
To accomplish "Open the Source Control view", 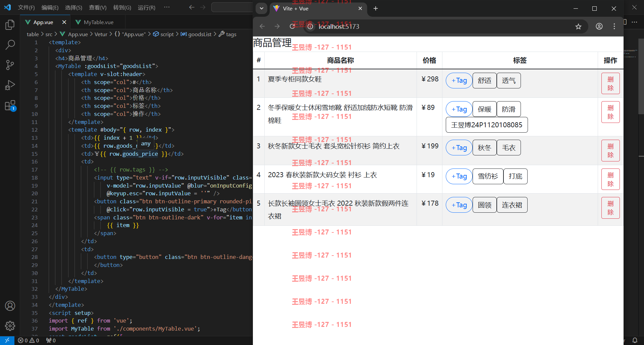I will 10,65.
